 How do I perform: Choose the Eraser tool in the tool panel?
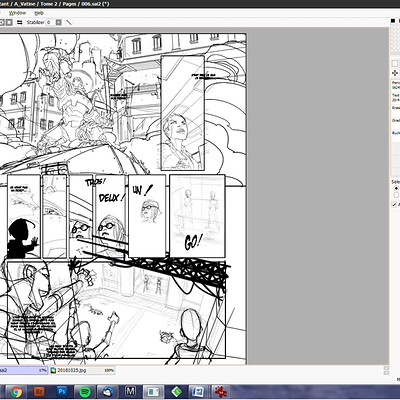396,108
